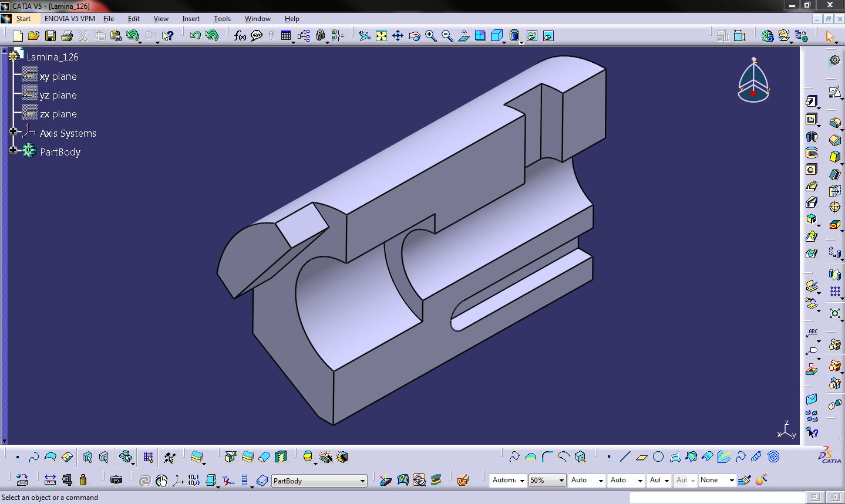Viewport: 845px width, 504px height.
Task: Click the Zoom In magnifier
Action: click(430, 36)
